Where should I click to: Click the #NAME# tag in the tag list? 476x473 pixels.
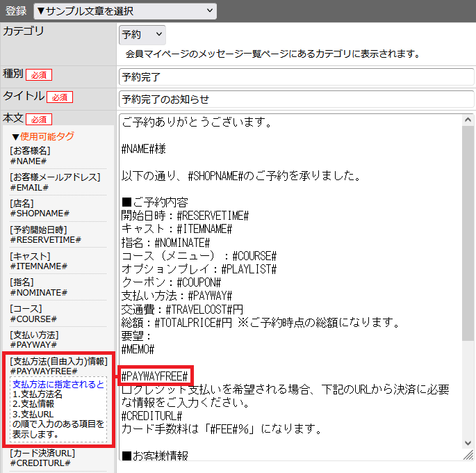[28, 161]
